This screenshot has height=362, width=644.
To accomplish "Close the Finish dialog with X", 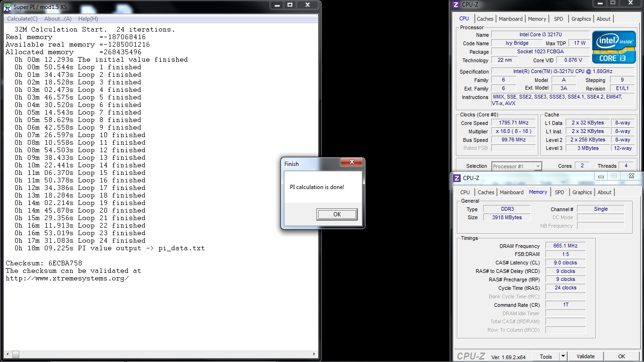I will [x=352, y=163].
